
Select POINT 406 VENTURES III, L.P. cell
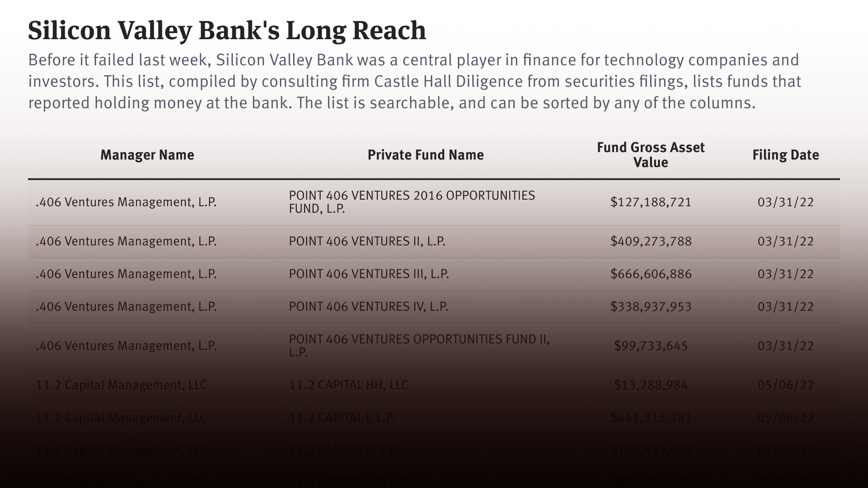(369, 274)
